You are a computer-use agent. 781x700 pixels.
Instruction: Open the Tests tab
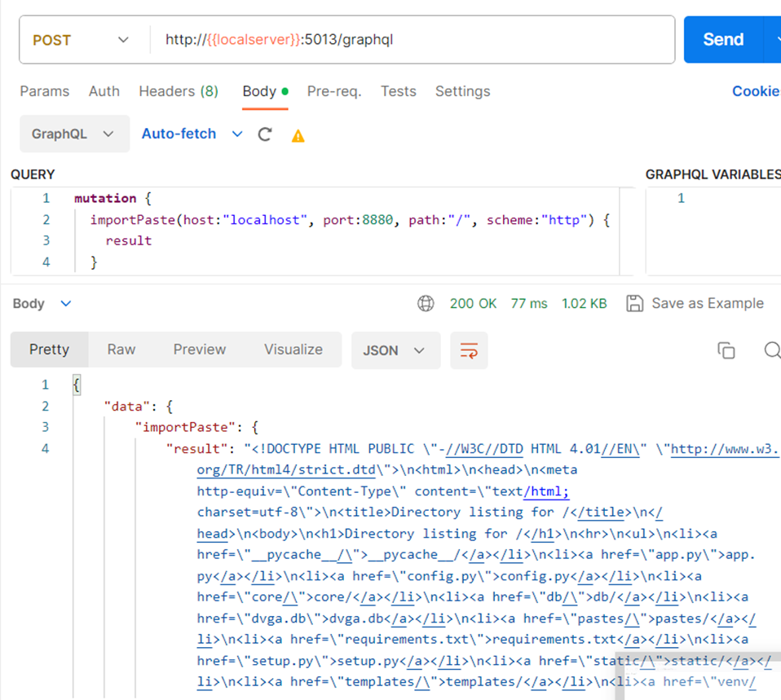(399, 91)
